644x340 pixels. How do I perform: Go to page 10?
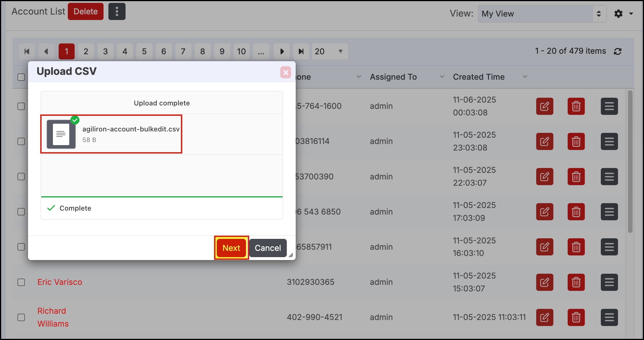tap(241, 51)
